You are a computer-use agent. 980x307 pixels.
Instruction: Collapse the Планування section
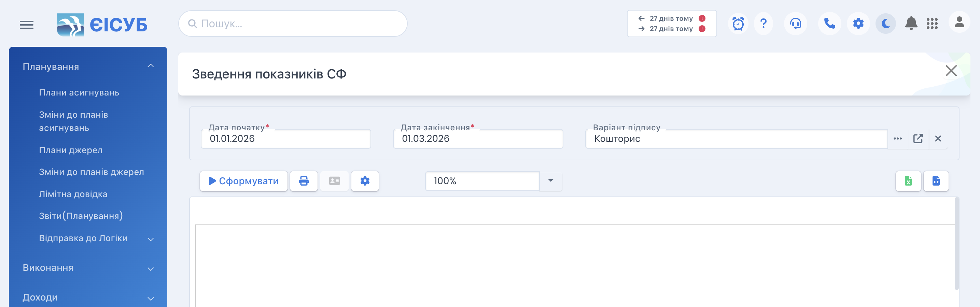[88, 67]
